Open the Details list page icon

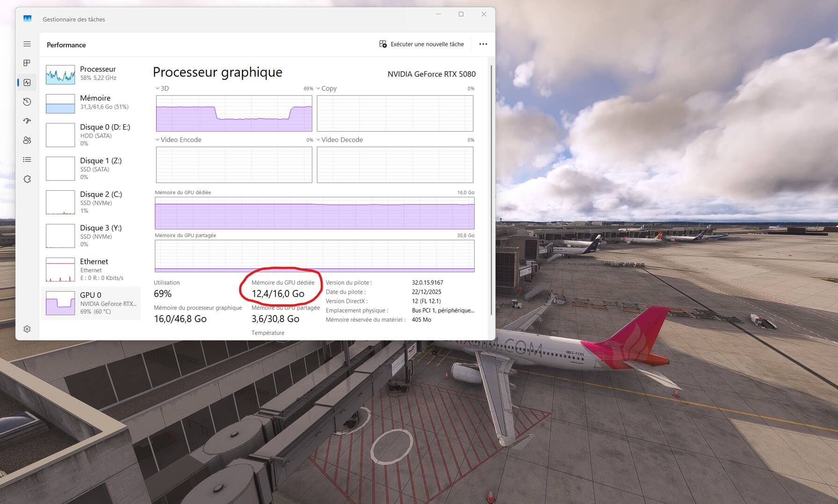(x=27, y=160)
